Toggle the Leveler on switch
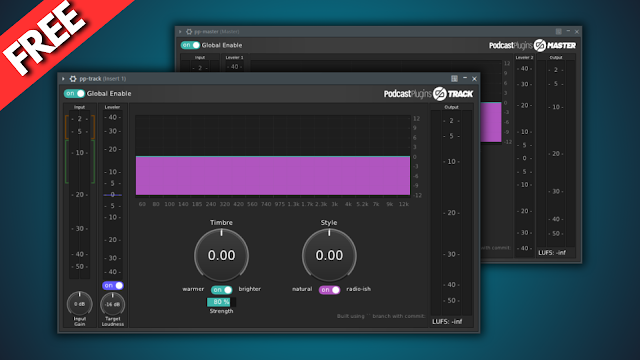The height and width of the screenshot is (360, 640). point(113,285)
